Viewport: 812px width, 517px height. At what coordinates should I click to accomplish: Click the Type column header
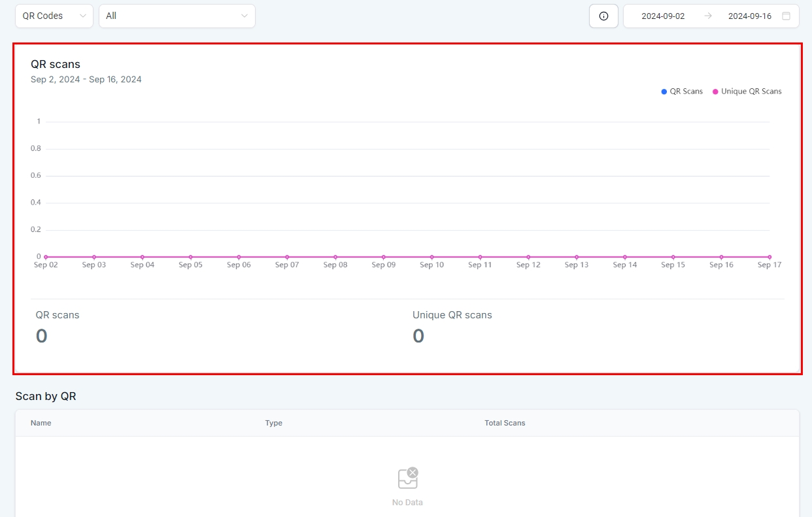[273, 423]
